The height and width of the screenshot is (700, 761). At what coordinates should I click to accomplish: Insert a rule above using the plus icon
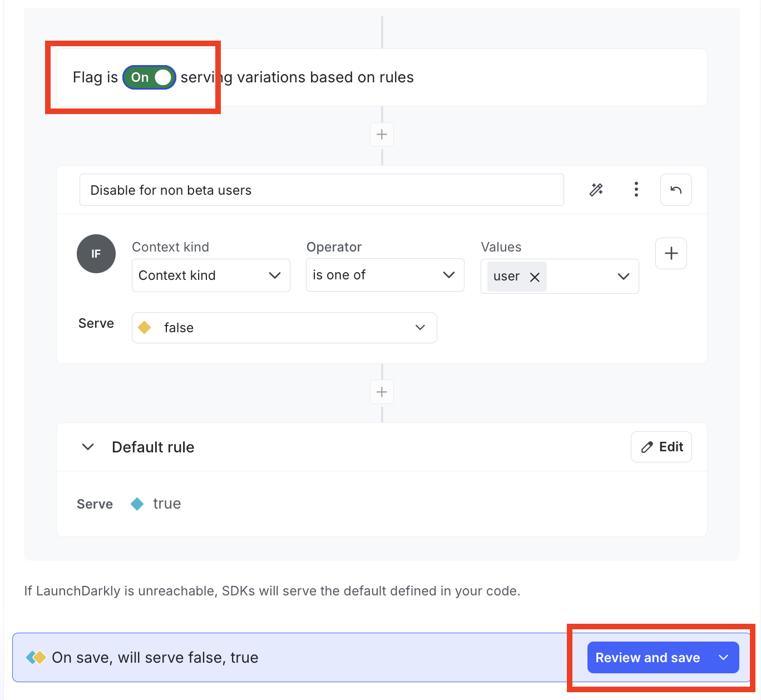point(382,134)
